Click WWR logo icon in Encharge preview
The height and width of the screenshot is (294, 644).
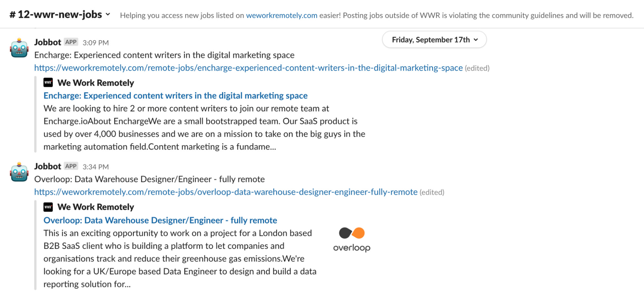tap(48, 83)
